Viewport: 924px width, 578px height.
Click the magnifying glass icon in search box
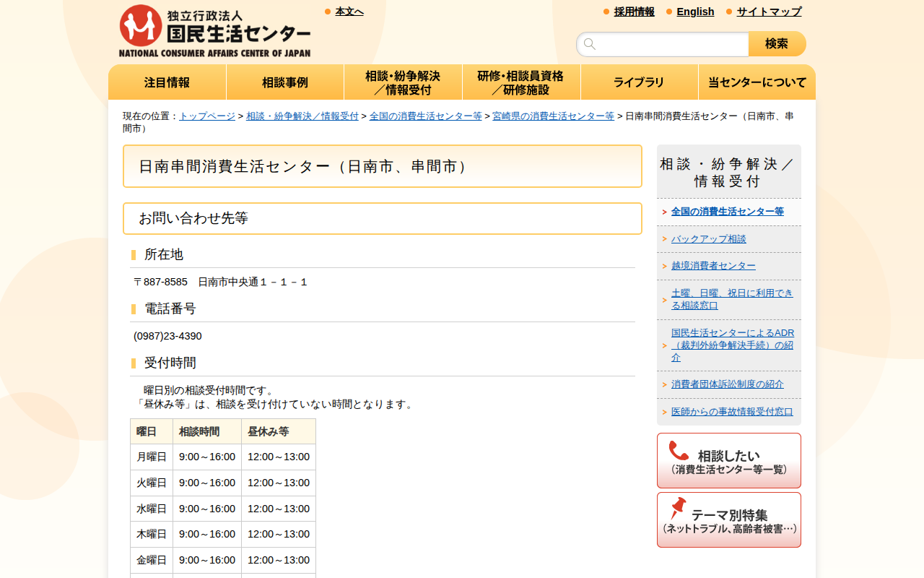click(590, 44)
